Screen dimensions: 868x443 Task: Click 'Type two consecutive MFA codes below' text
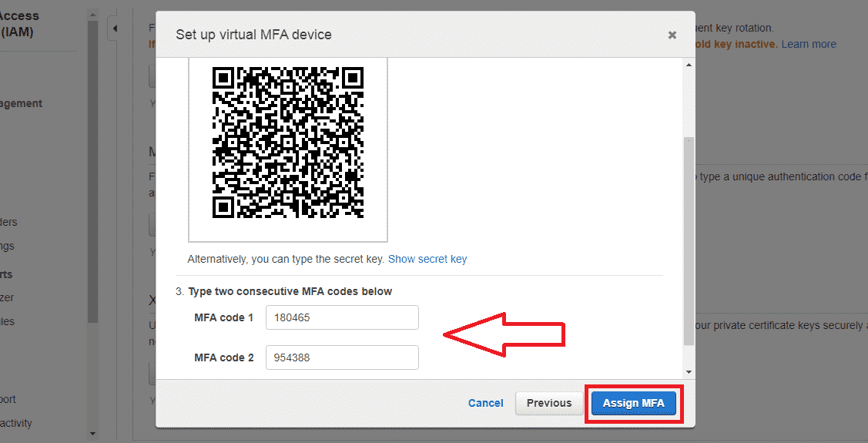[290, 291]
